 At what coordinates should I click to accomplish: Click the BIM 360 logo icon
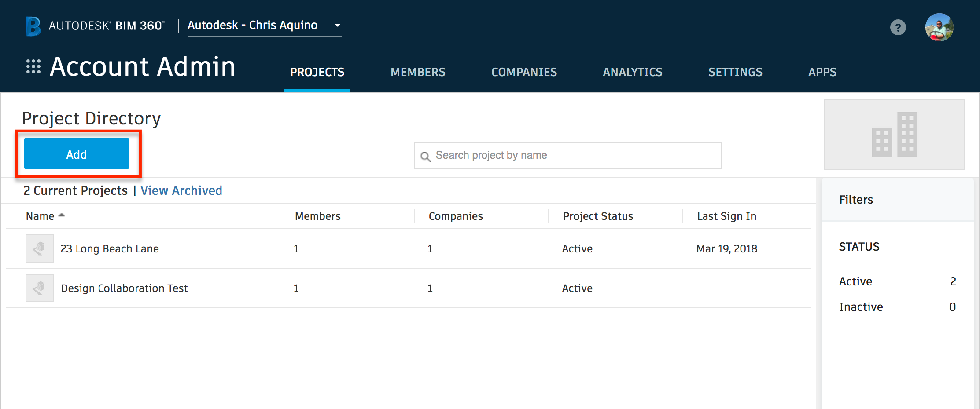[x=33, y=26]
